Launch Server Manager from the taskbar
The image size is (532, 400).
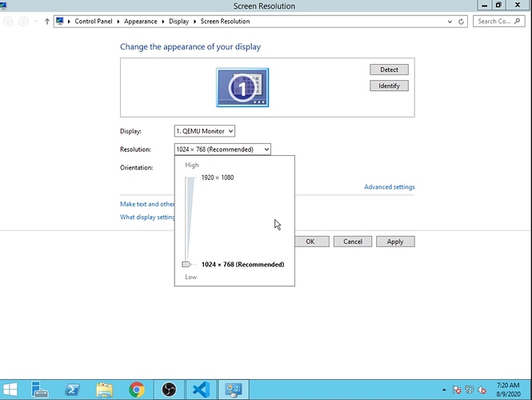pyautogui.click(x=41, y=389)
